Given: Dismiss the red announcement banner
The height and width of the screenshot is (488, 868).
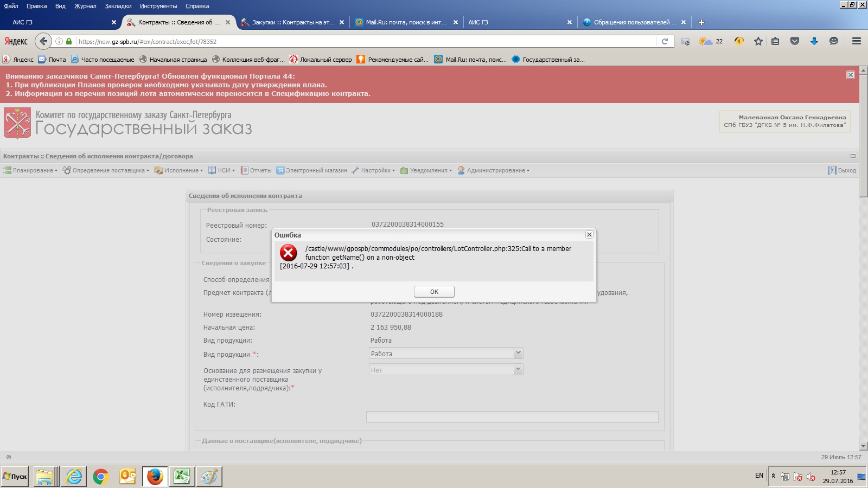Looking at the screenshot, I should [x=851, y=75].
